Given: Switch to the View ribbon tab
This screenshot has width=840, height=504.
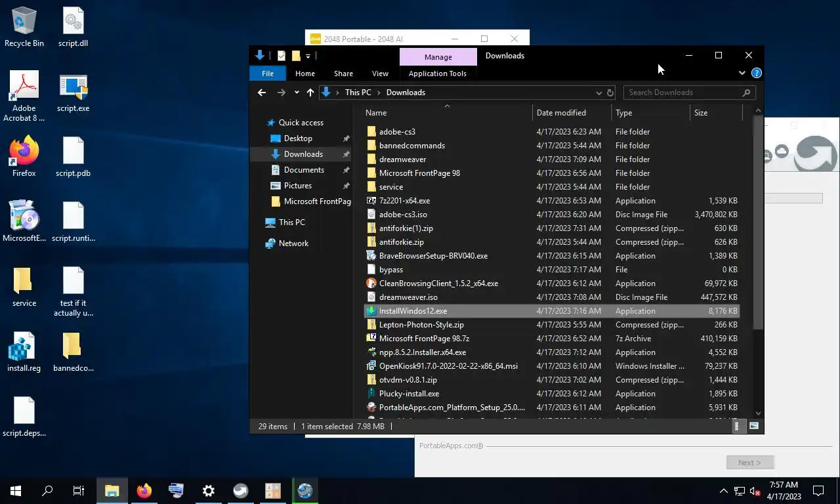Looking at the screenshot, I should pos(380,73).
